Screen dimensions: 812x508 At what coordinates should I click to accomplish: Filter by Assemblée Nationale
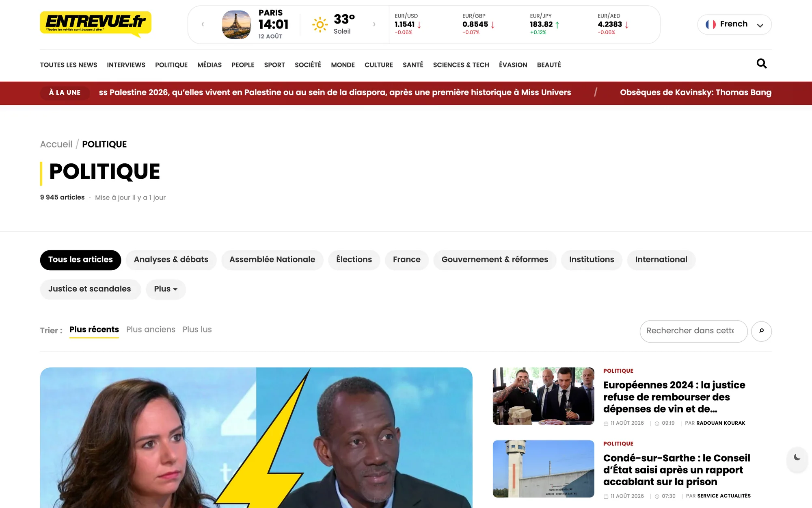272,260
